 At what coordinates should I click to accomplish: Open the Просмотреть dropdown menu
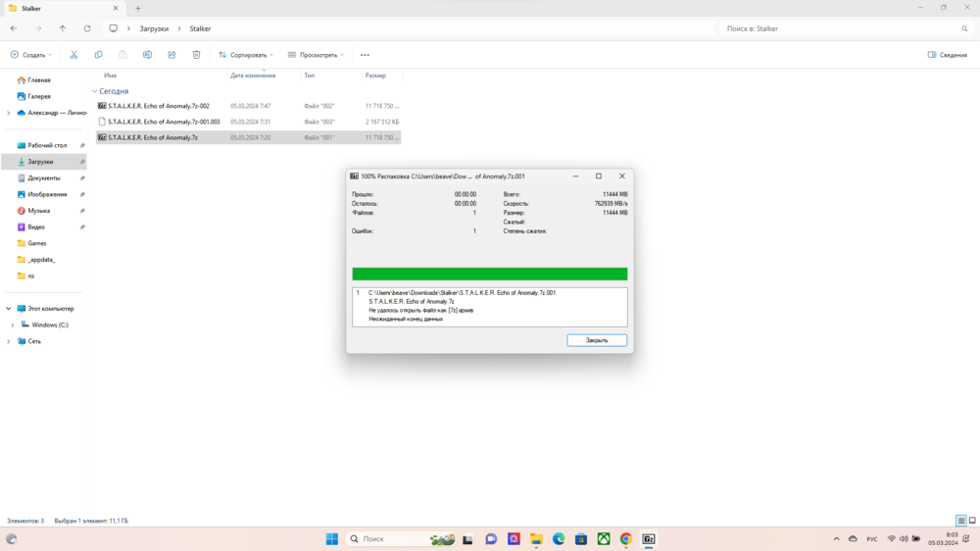pyautogui.click(x=316, y=55)
